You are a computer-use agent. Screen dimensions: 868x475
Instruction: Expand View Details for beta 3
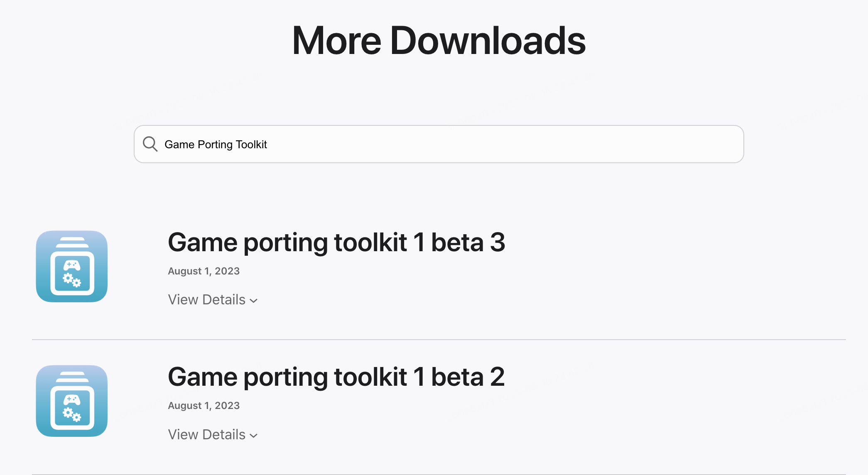pos(206,299)
